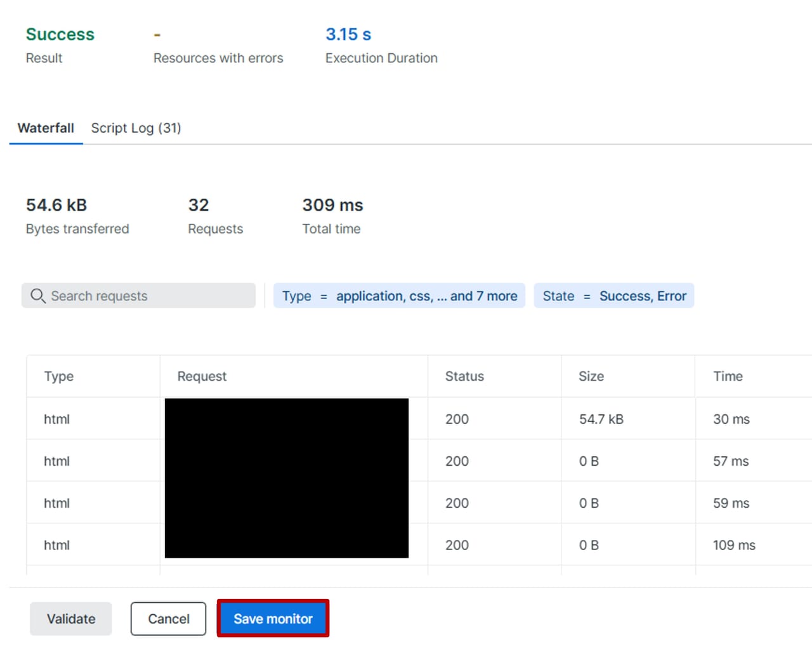
Task: Open the Script Log (31) tab
Action: (136, 128)
